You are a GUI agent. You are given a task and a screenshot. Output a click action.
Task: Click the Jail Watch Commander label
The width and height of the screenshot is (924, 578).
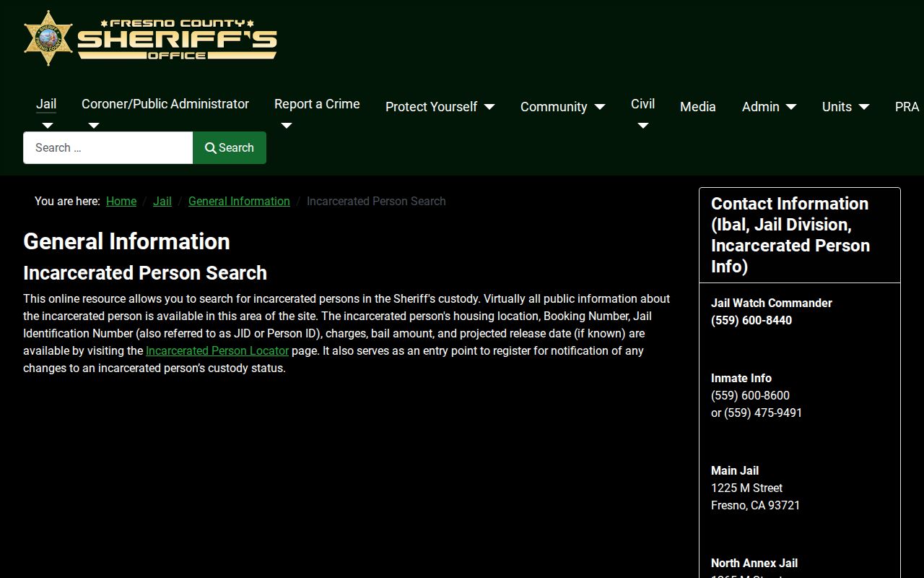tap(772, 303)
